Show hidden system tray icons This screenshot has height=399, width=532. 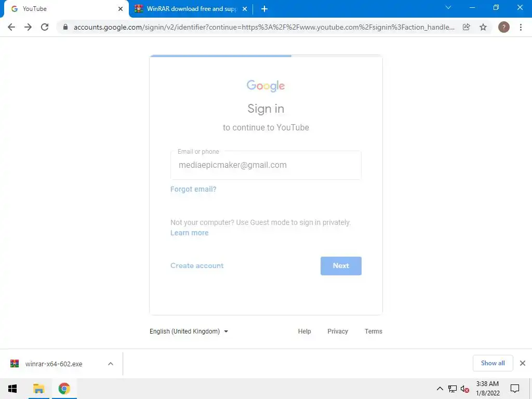[440, 389]
